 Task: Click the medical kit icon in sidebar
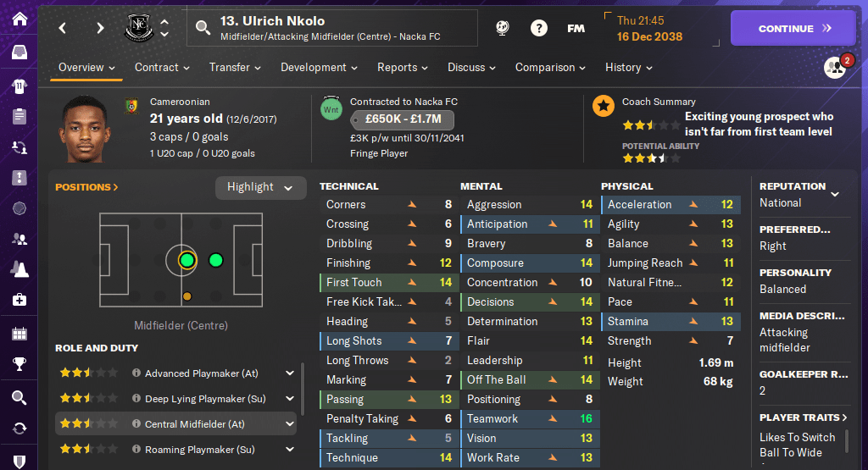click(x=19, y=300)
